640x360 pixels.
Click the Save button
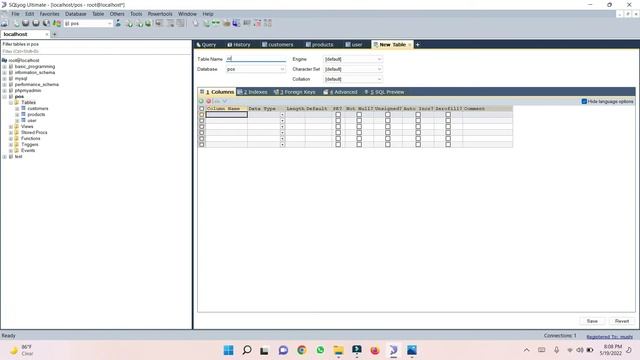(x=592, y=321)
